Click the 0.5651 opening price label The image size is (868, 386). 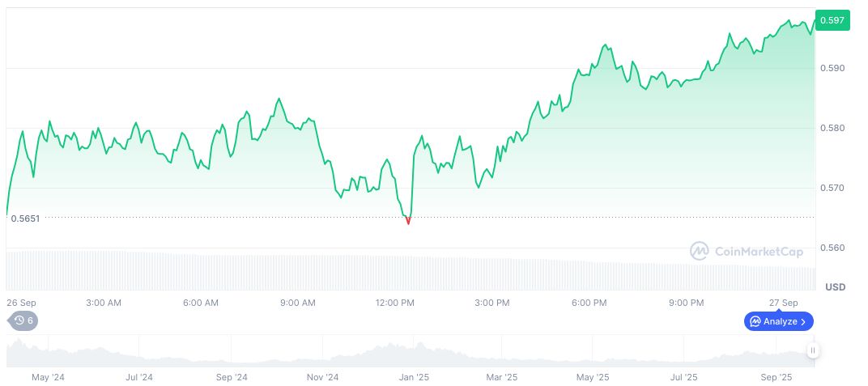click(25, 218)
